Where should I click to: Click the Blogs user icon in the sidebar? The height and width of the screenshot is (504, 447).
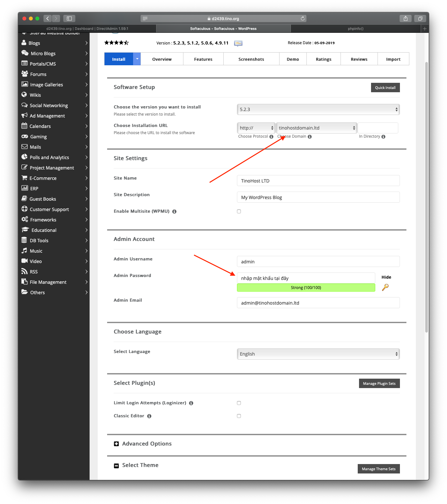click(24, 43)
